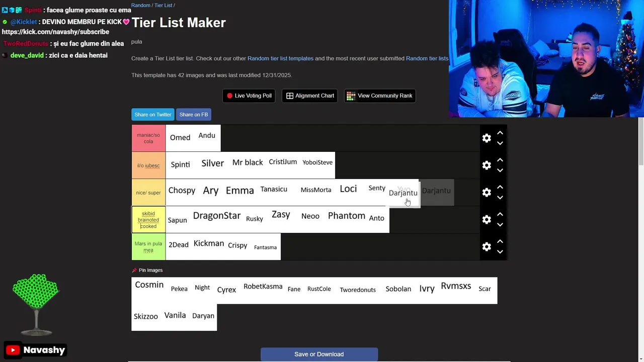
Task: Move skibid brainoted cooked tier down
Action: click(500, 225)
